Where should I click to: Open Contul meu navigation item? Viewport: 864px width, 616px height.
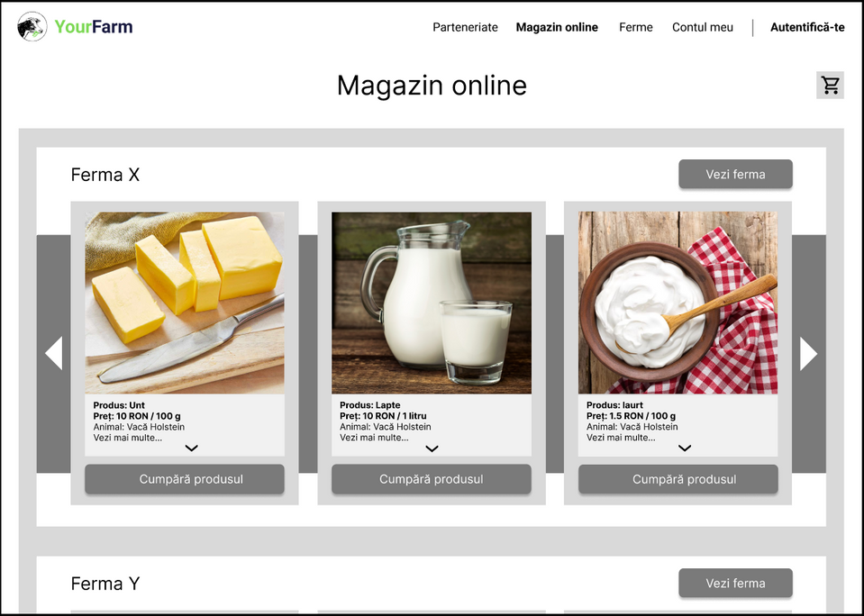coord(703,27)
